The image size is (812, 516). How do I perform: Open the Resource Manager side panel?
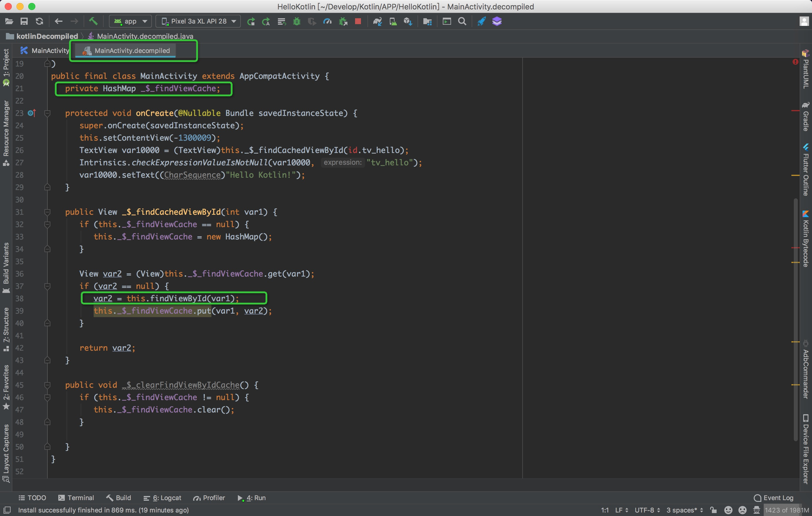tap(6, 133)
